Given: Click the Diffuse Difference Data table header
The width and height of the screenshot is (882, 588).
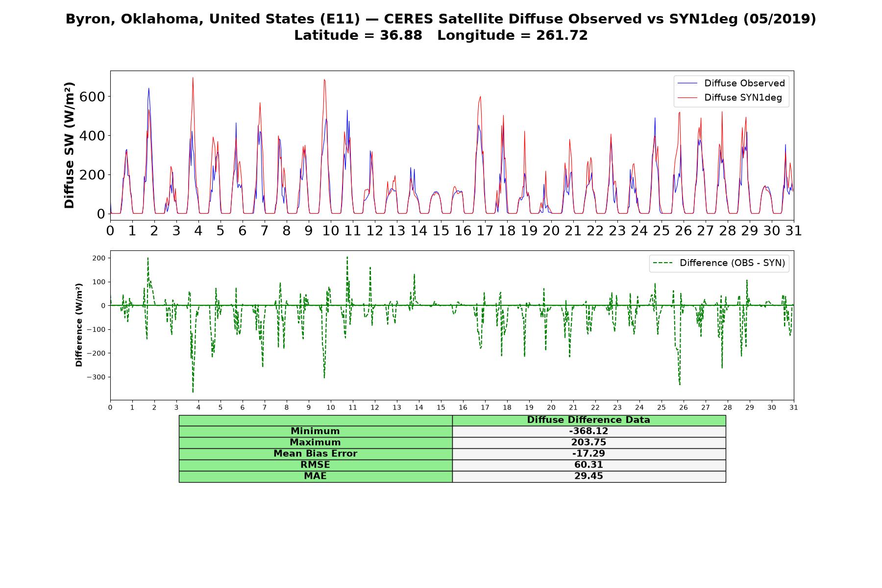Looking at the screenshot, I should coord(589,420).
